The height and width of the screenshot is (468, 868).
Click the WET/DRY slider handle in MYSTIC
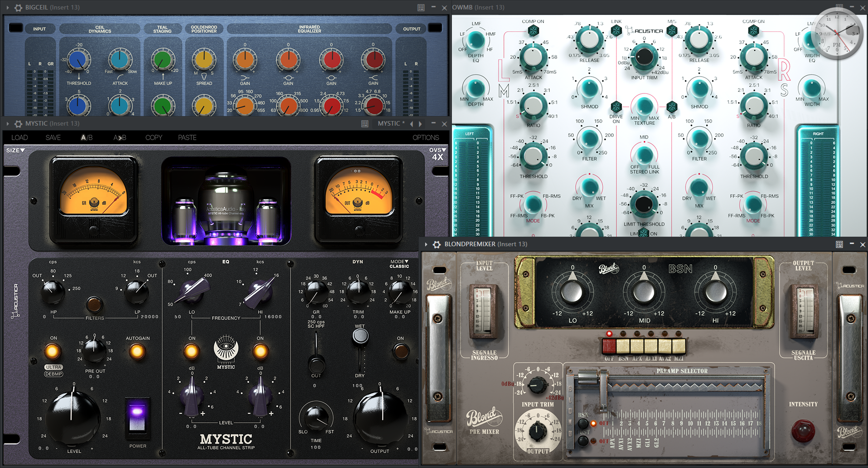coord(360,336)
